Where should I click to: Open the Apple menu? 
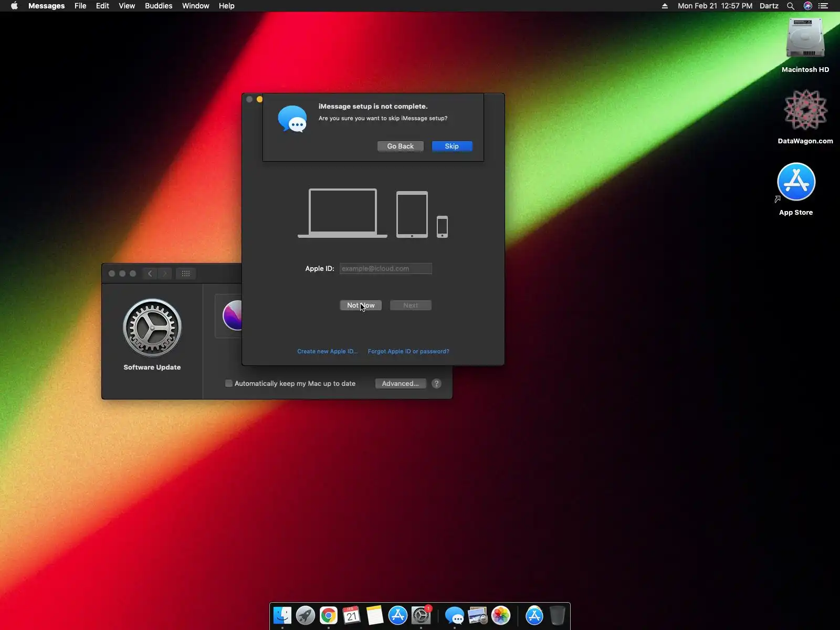[x=14, y=6]
